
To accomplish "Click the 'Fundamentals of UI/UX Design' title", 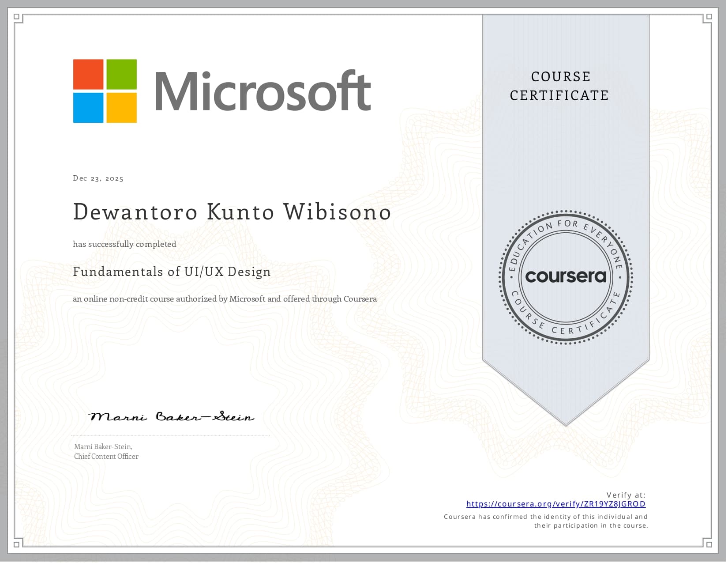I will pos(172,272).
